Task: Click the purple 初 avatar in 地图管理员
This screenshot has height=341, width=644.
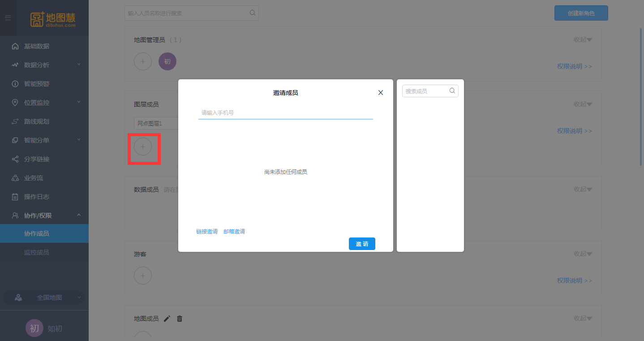Action: click(x=167, y=61)
